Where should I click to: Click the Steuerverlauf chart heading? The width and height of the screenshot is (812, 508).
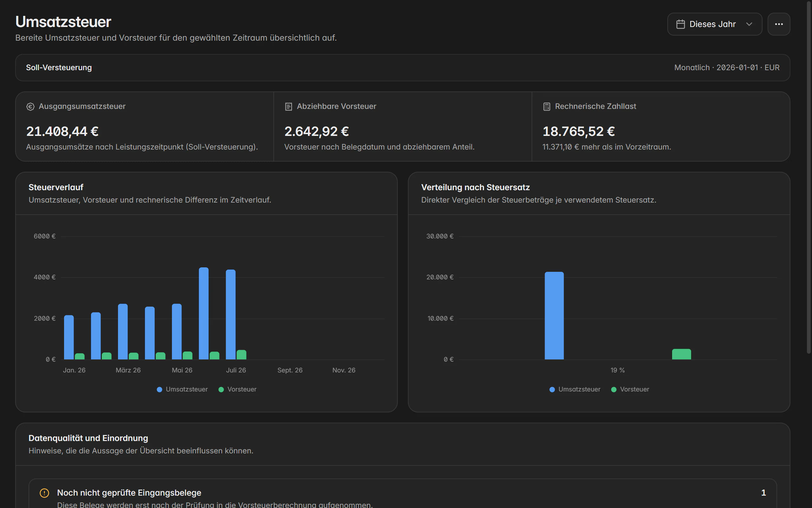pyautogui.click(x=56, y=187)
